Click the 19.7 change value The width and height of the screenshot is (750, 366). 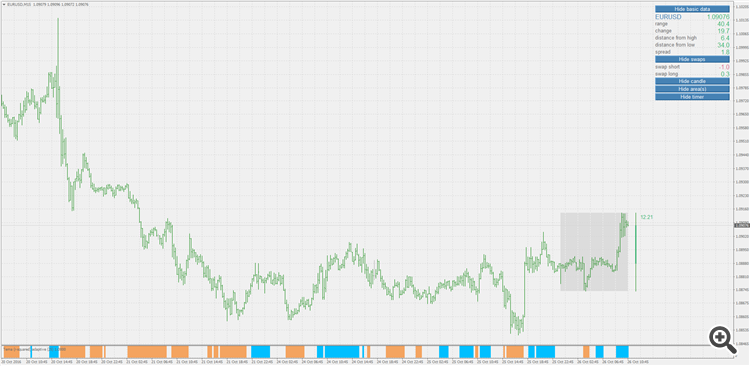click(x=724, y=31)
